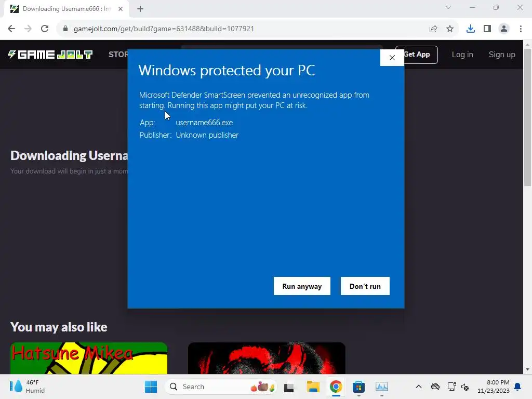Open the red skull game thumbnail
The height and width of the screenshot is (399, 532).
267,358
